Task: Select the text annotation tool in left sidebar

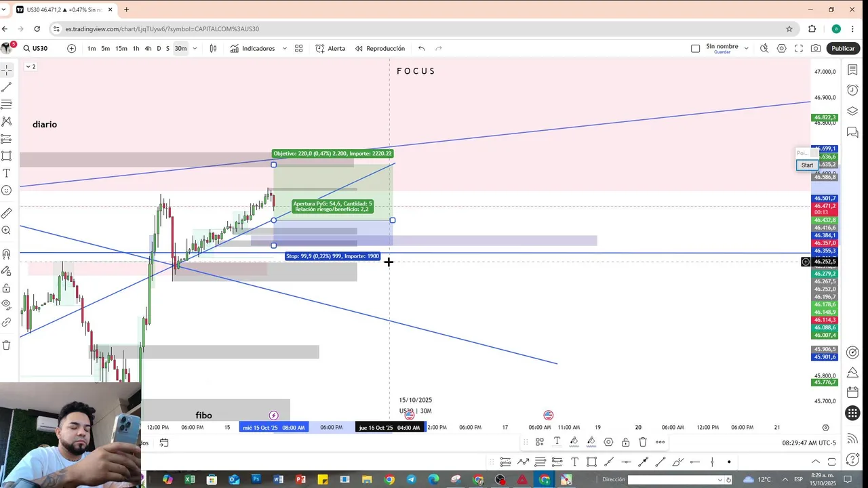Action: [7, 174]
